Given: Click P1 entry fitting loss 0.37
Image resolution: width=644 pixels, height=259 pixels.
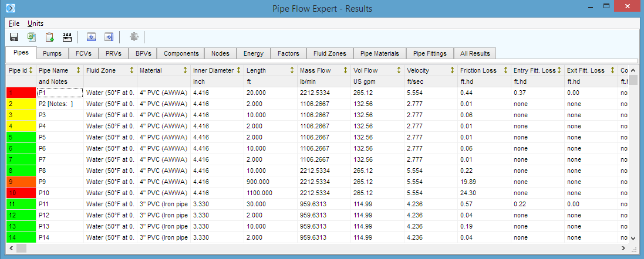Looking at the screenshot, I should [x=520, y=93].
